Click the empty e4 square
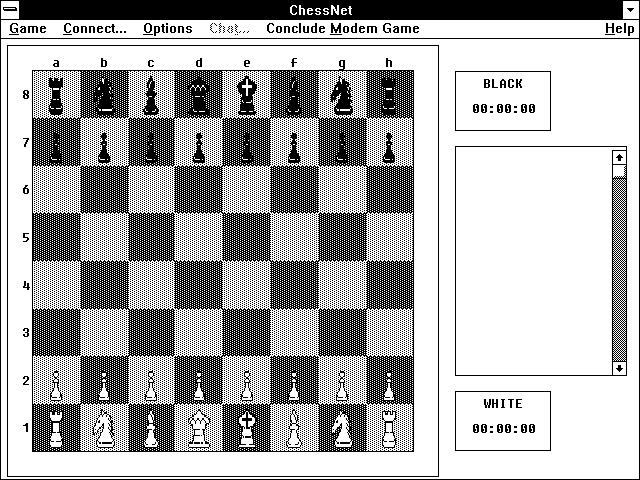 click(x=247, y=285)
